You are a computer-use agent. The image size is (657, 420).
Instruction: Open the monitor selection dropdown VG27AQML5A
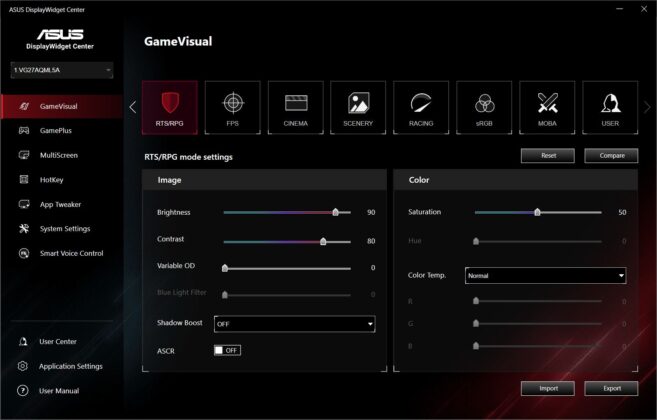tap(62, 70)
